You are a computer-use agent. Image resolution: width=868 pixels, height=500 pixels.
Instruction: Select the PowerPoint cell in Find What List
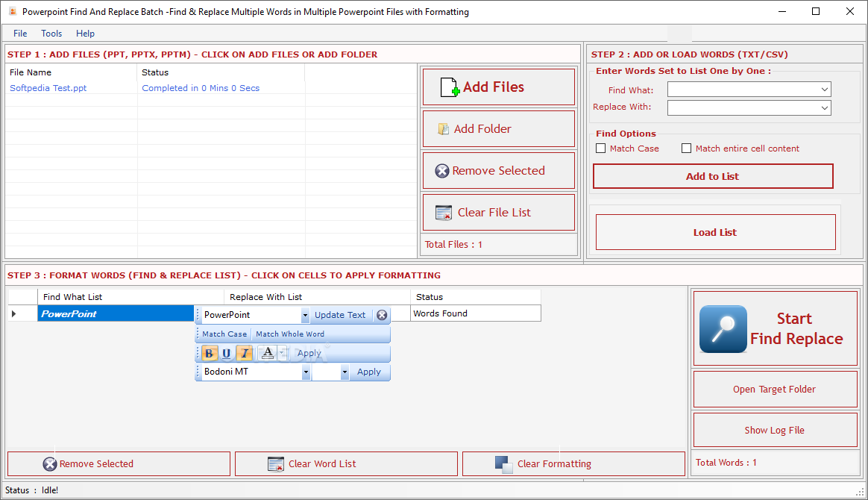[x=116, y=314]
